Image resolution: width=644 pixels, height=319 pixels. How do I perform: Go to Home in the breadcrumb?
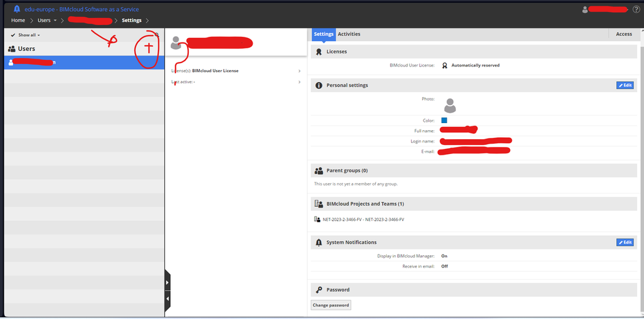(18, 20)
